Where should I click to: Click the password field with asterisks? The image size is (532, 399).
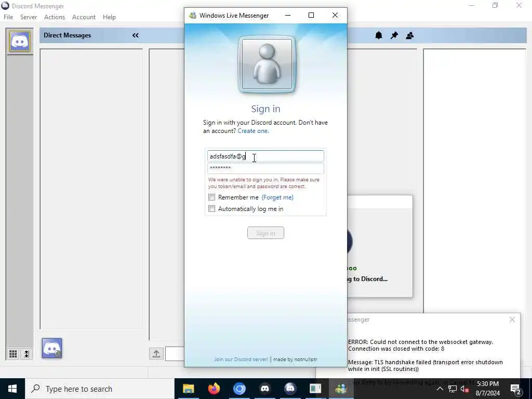(x=265, y=168)
